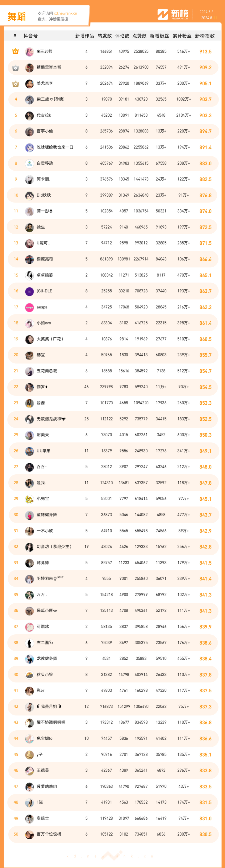Open the aespa account avatar
Screen dimensions: 225x868
pos(30,307)
